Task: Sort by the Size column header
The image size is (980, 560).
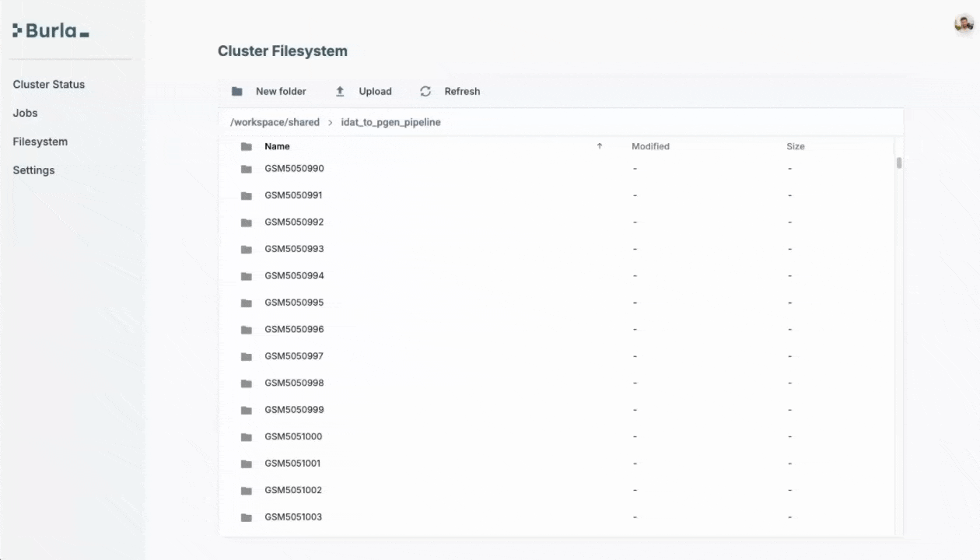Action: click(x=795, y=146)
